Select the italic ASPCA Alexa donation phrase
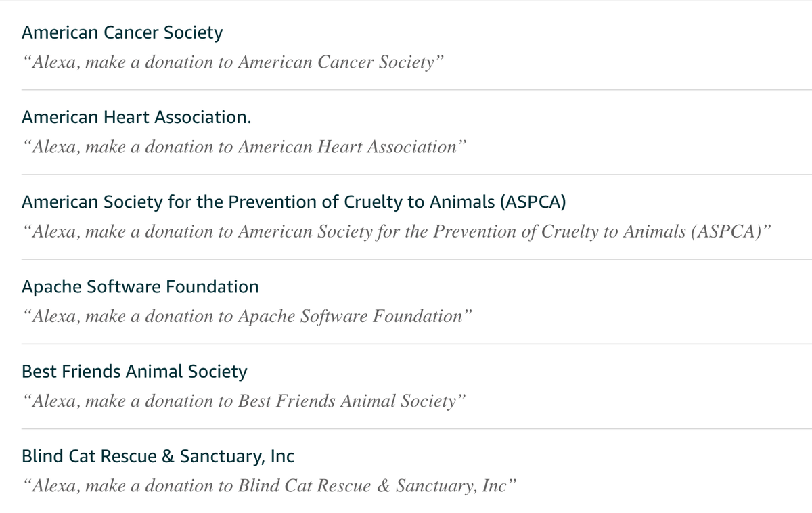Image resolution: width=812 pixels, height=513 pixels. click(397, 231)
